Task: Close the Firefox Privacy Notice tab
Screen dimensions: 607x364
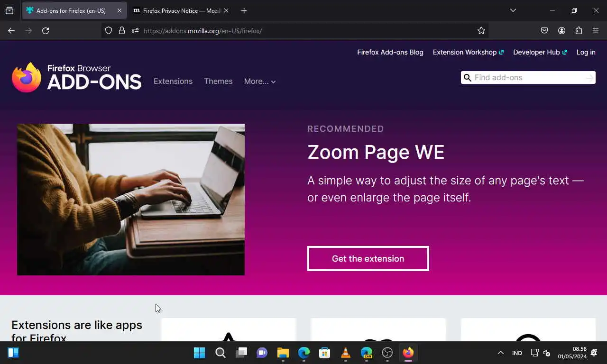Action: (226, 10)
